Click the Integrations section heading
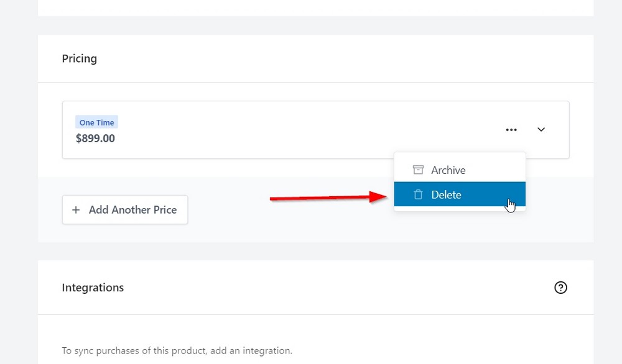 tap(93, 288)
